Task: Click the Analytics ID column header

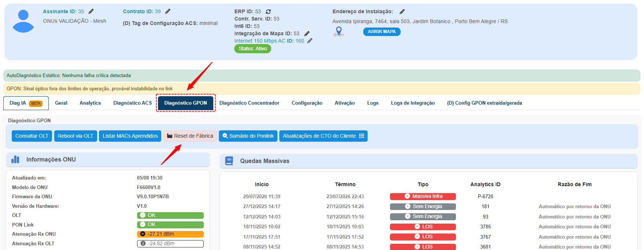Action: (x=485, y=184)
